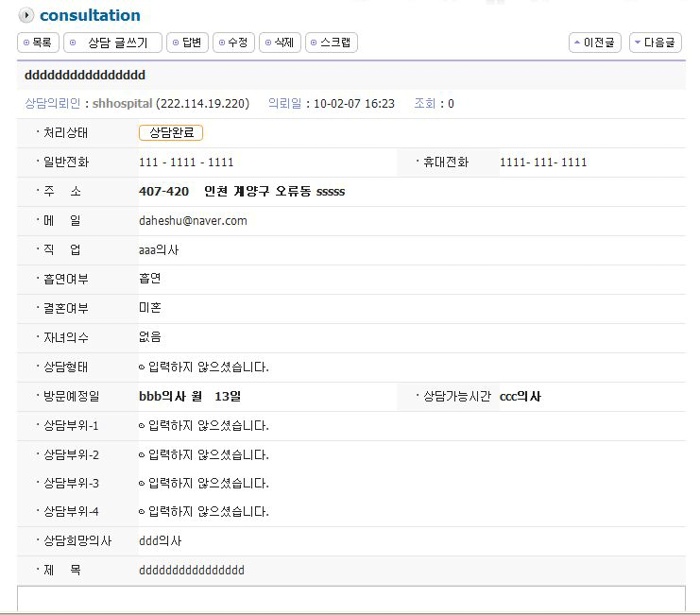Click the email daheshu@naver.com
Viewport: 700px width, 615px height.
193,220
